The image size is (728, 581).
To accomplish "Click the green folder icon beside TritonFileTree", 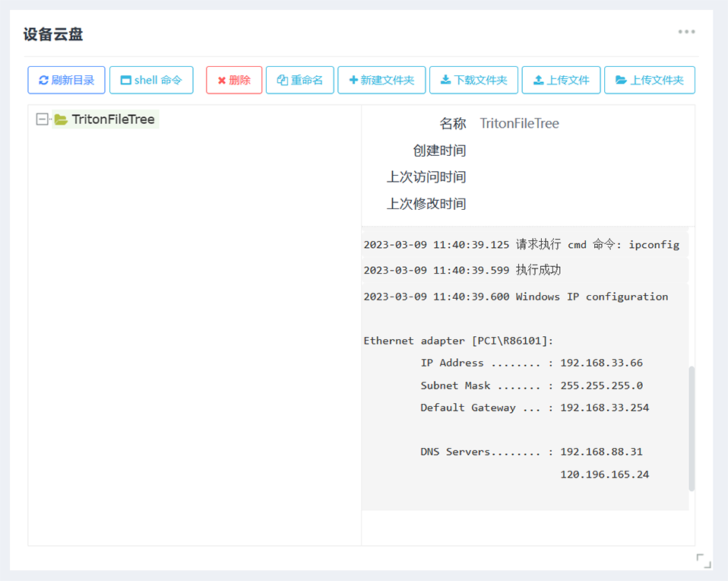I will coord(61,120).
